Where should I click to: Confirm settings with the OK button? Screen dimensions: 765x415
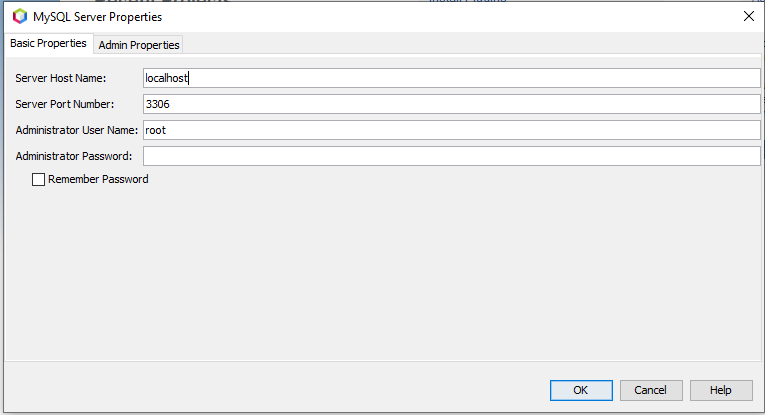(x=581, y=390)
